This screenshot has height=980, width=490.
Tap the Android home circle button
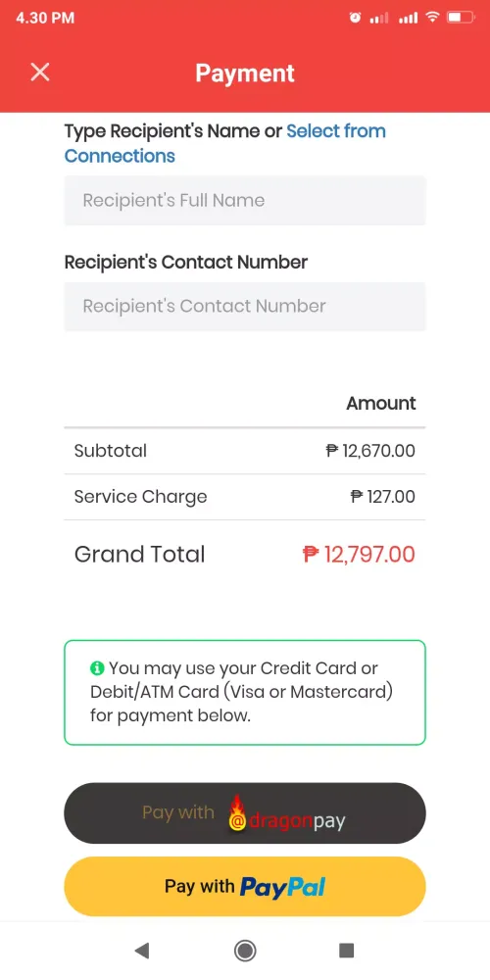(x=245, y=951)
